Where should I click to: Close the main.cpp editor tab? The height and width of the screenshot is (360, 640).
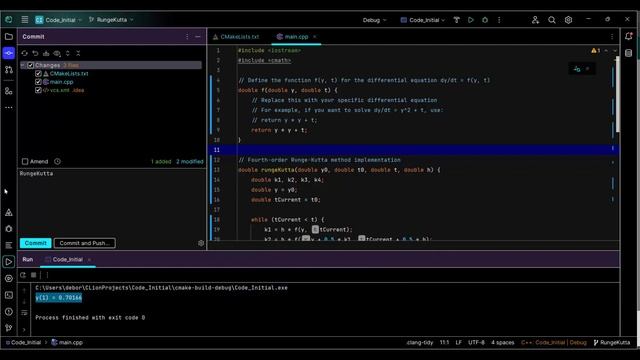pyautogui.click(x=315, y=37)
